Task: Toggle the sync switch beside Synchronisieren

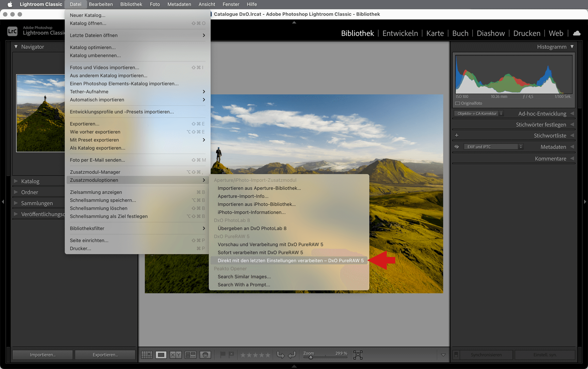Action: (456, 355)
